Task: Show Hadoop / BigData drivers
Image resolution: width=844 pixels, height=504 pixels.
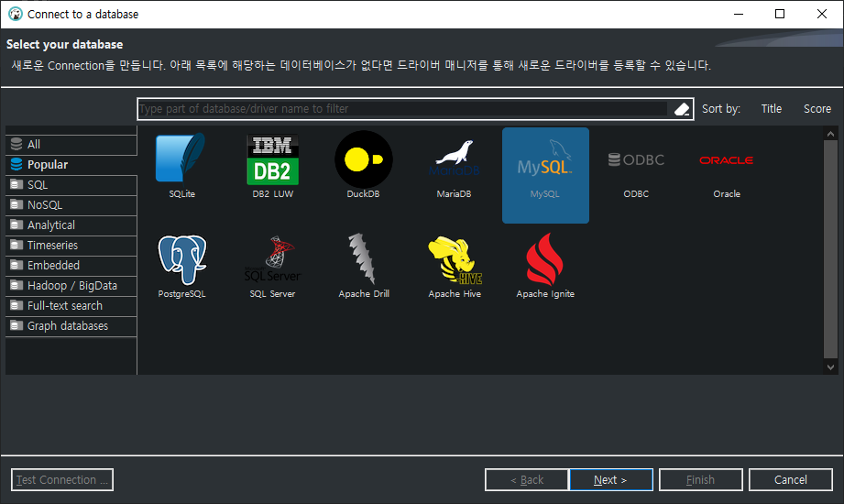Action: (x=71, y=286)
